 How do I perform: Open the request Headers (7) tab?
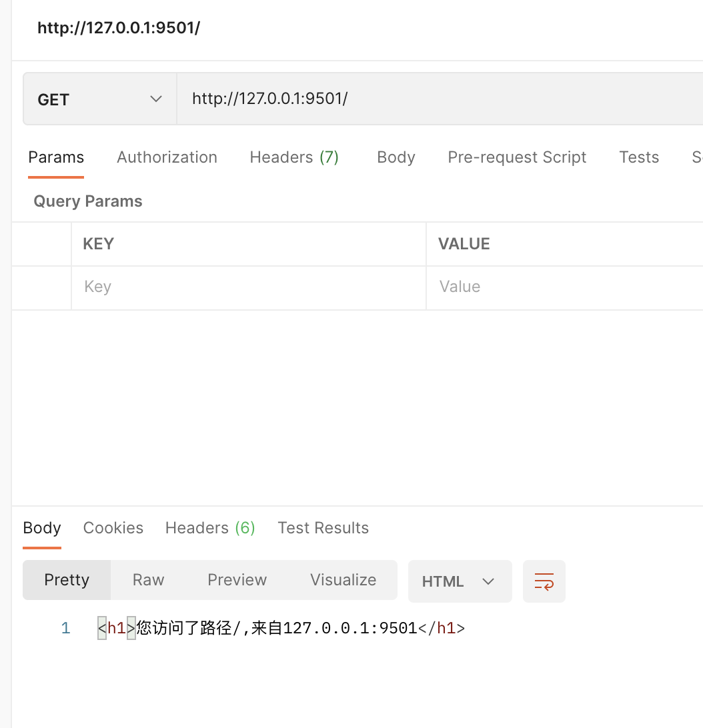(294, 157)
